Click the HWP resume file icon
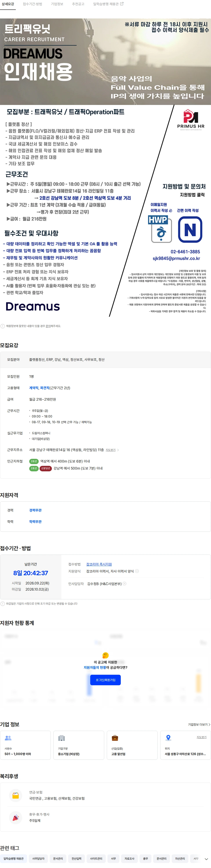This screenshot has width=211, height=868. coord(160,229)
